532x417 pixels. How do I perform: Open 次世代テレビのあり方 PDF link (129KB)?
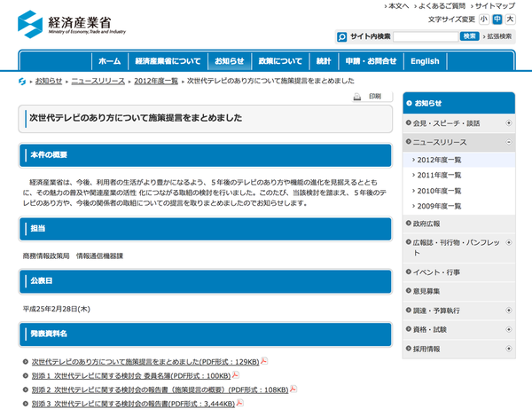pyautogui.click(x=145, y=362)
